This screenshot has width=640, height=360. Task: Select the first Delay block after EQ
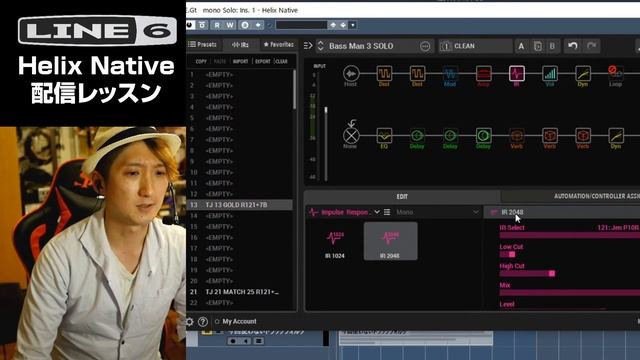(x=417, y=136)
